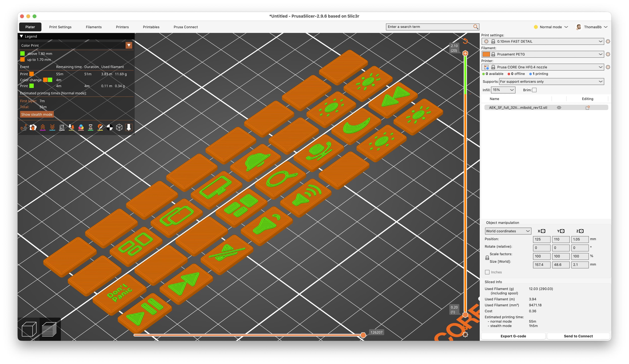The width and height of the screenshot is (629, 364).
Task: Open the layer slider gear settings icon
Action: click(x=465, y=335)
